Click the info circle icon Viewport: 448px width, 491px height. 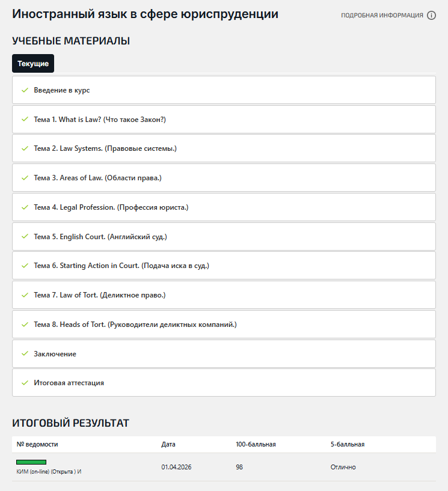[431, 16]
